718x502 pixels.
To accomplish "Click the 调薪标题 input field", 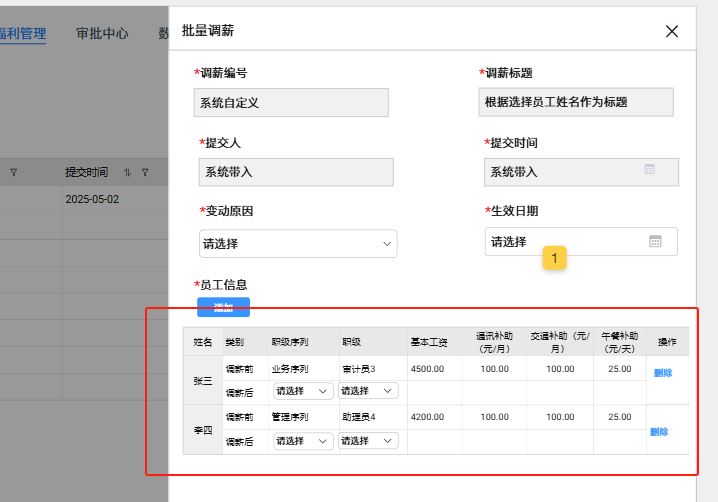I will pyautogui.click(x=576, y=102).
